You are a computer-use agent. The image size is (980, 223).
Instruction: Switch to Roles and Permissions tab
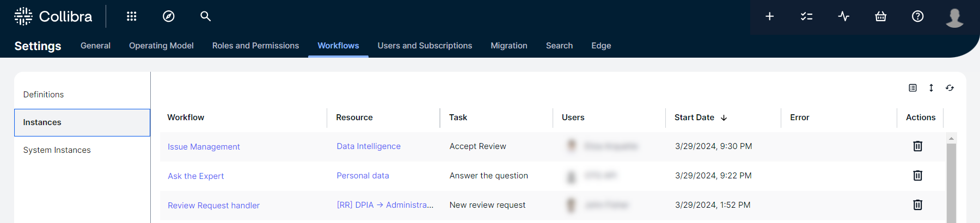coord(255,46)
